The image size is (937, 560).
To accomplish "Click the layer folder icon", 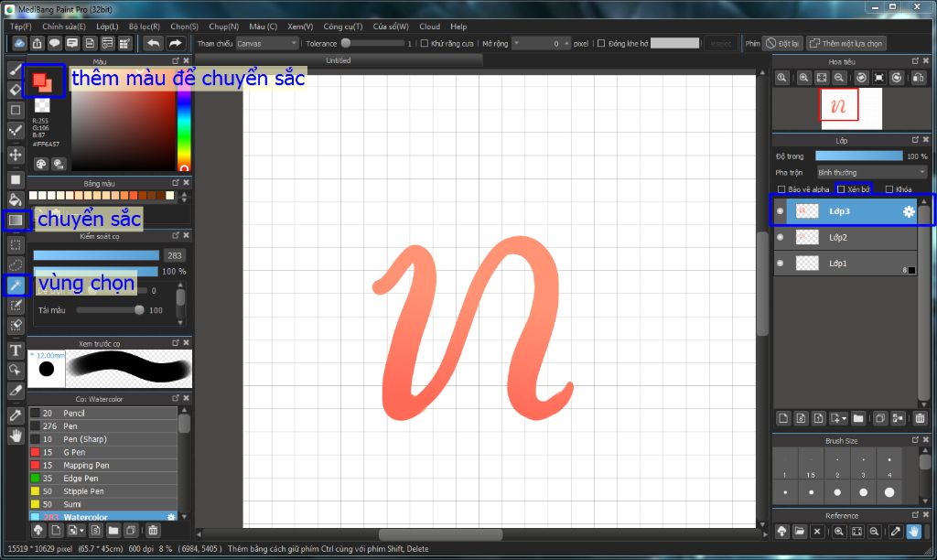I will 858,418.
